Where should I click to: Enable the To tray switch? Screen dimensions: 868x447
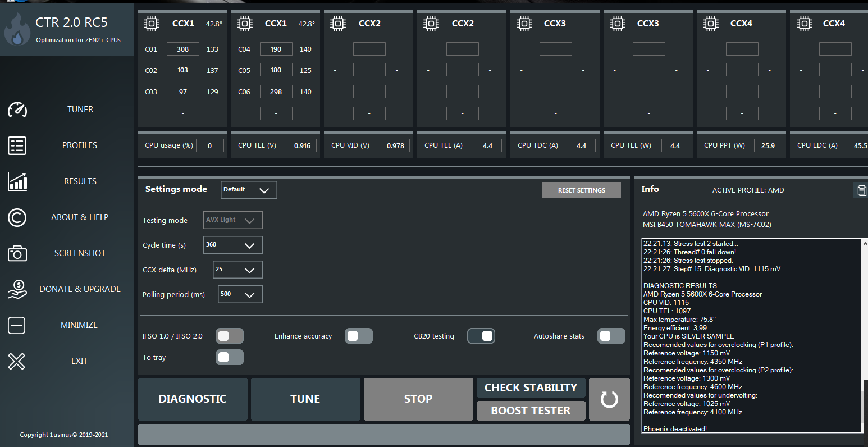tap(230, 357)
